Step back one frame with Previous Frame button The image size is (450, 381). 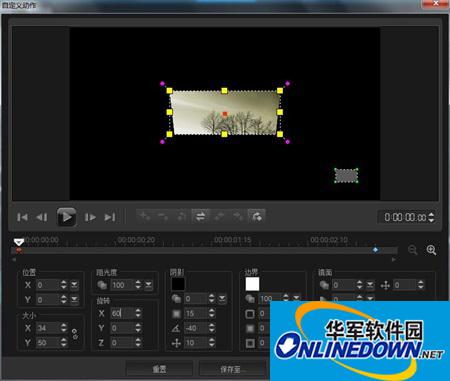(42, 217)
